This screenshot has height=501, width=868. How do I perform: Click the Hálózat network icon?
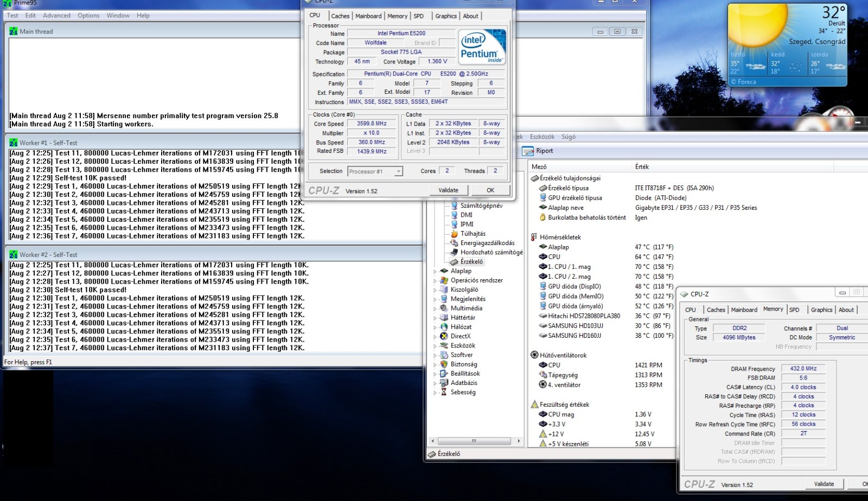tap(444, 327)
